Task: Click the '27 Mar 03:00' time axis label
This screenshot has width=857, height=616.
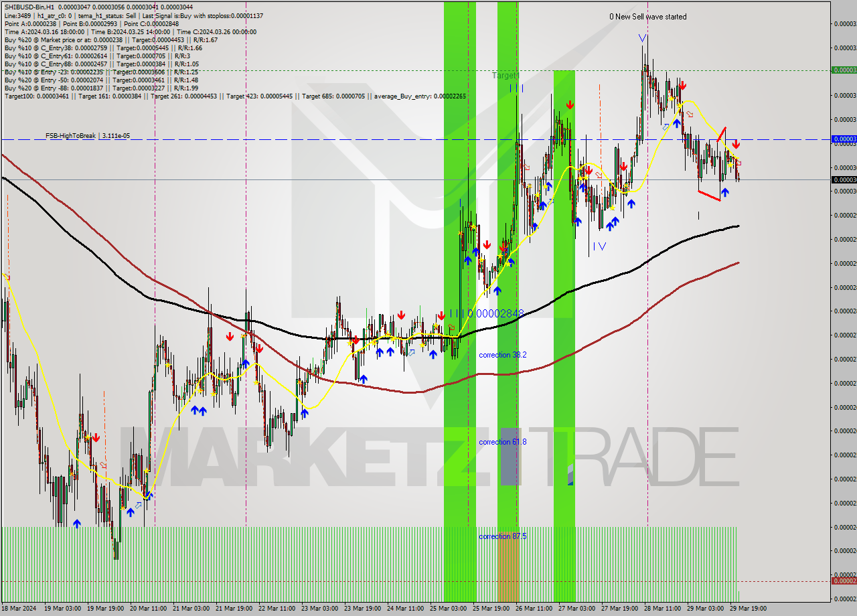Action: (x=576, y=609)
